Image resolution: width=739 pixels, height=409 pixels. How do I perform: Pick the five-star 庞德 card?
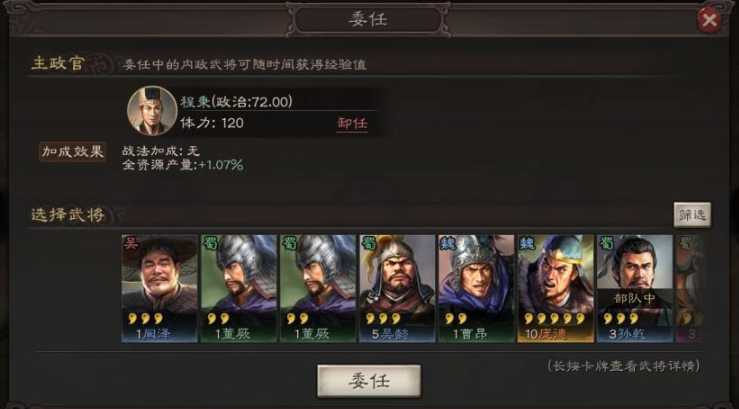(x=556, y=288)
